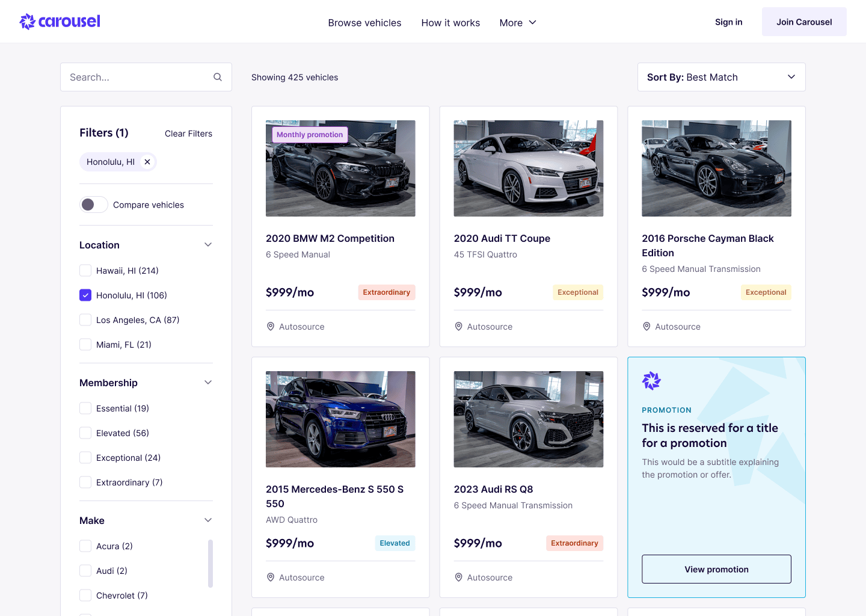Click the search magnifier icon

coord(218,77)
